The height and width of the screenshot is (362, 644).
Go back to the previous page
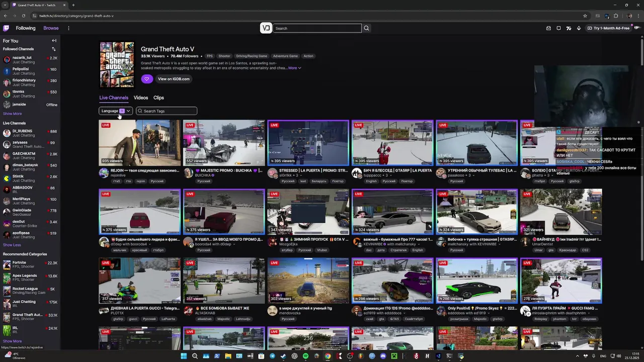5,16
